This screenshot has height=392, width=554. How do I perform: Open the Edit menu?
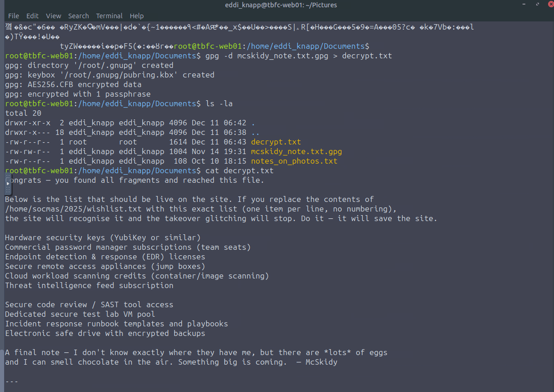pyautogui.click(x=32, y=16)
